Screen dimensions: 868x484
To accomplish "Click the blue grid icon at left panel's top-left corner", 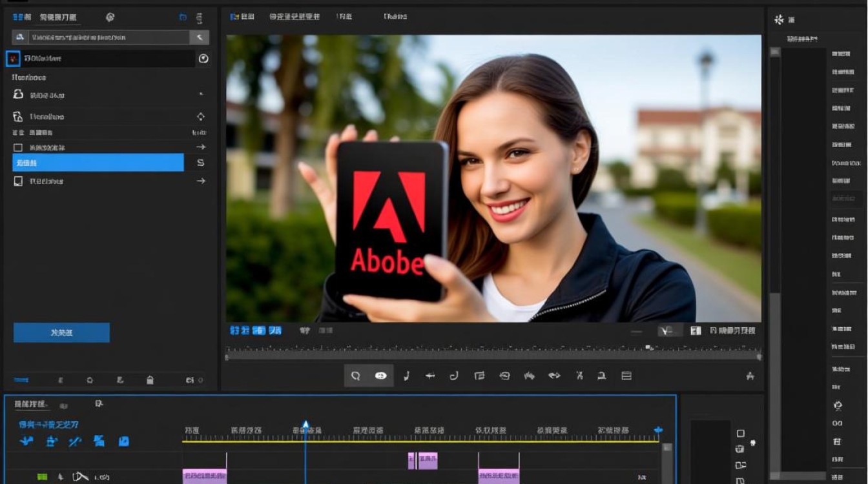I will coord(21,17).
